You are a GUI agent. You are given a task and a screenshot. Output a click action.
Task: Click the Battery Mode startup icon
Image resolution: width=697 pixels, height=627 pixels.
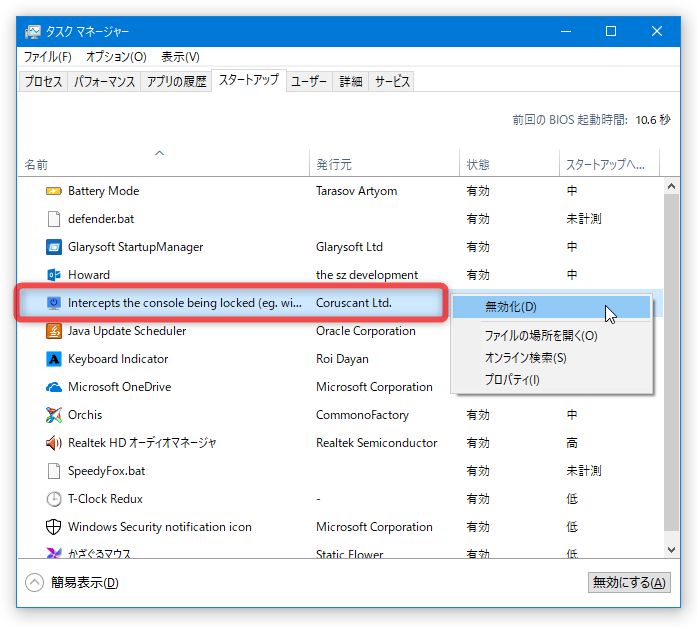[54, 191]
